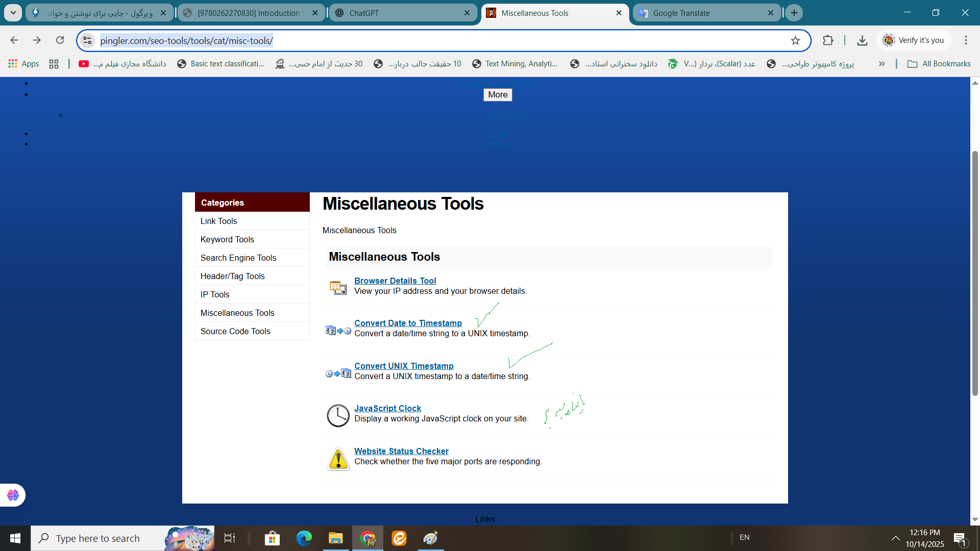Show hidden system tray icons
This screenshot has width=980, height=551.
[x=895, y=538]
